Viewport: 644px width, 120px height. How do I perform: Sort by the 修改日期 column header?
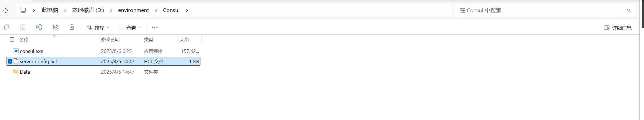[110, 40]
